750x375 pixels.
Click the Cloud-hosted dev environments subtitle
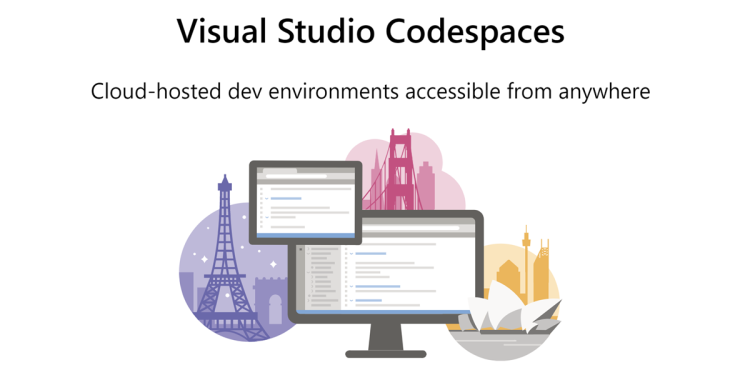pos(371,91)
